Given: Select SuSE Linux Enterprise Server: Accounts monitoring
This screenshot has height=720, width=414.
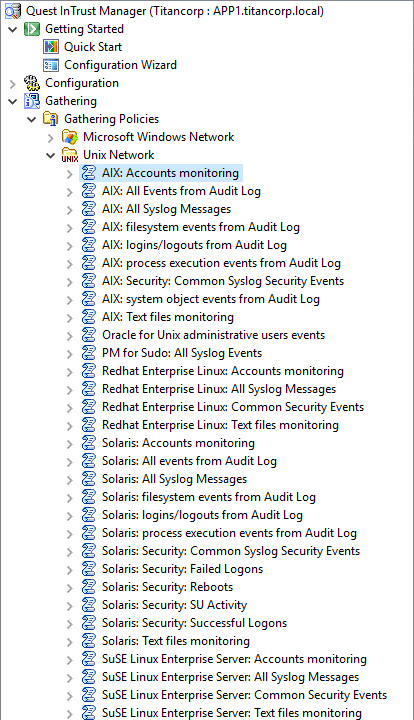Looking at the screenshot, I should pyautogui.click(x=234, y=659).
